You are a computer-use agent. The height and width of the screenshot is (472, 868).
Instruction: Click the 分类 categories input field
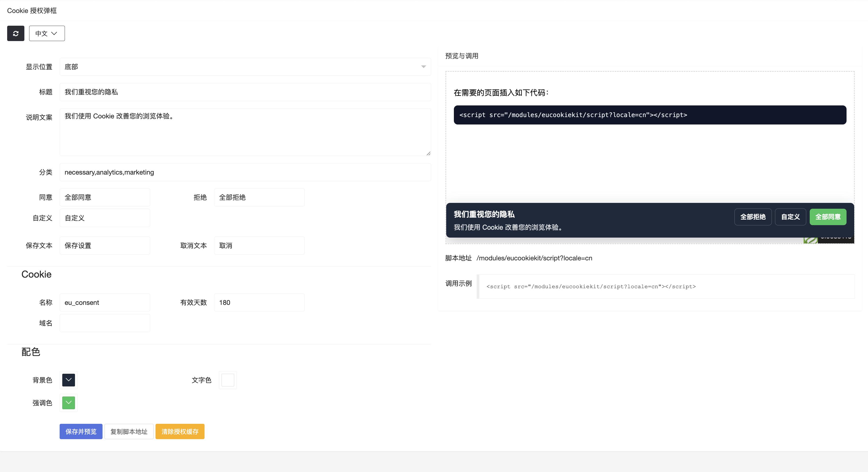(245, 172)
